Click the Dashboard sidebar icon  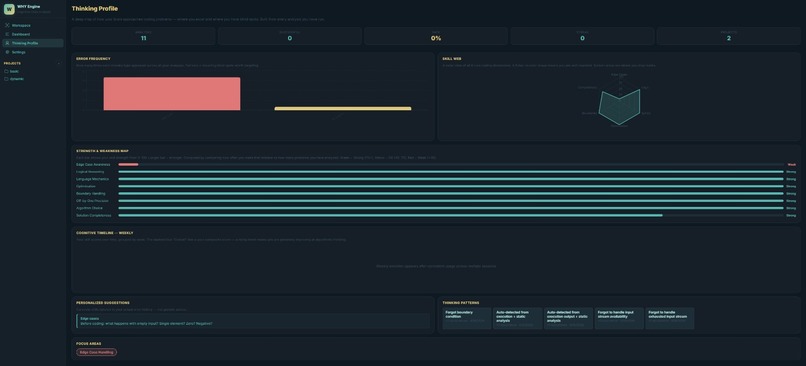pos(7,34)
